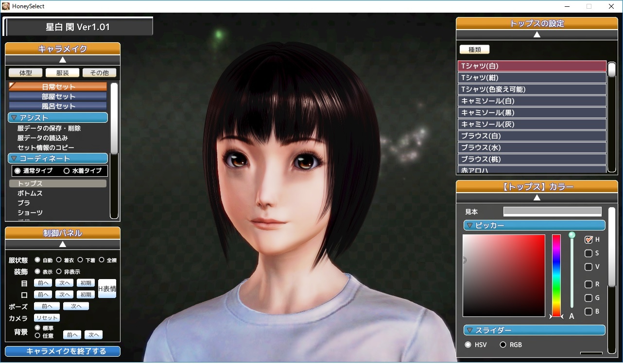Open 服データの保存・削除
Viewport: 623px width, 364px height.
[49, 129]
